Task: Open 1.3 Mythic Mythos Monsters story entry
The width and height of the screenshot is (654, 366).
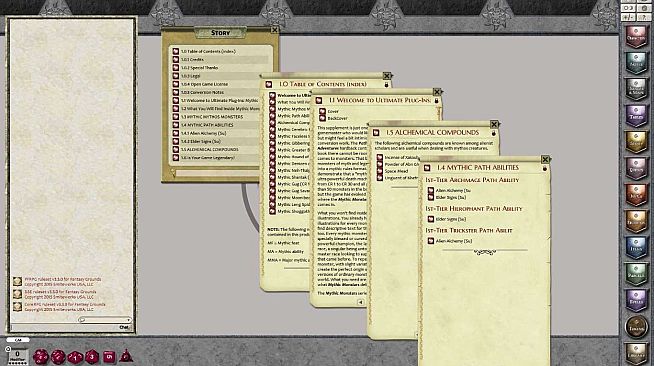Action: point(211,117)
